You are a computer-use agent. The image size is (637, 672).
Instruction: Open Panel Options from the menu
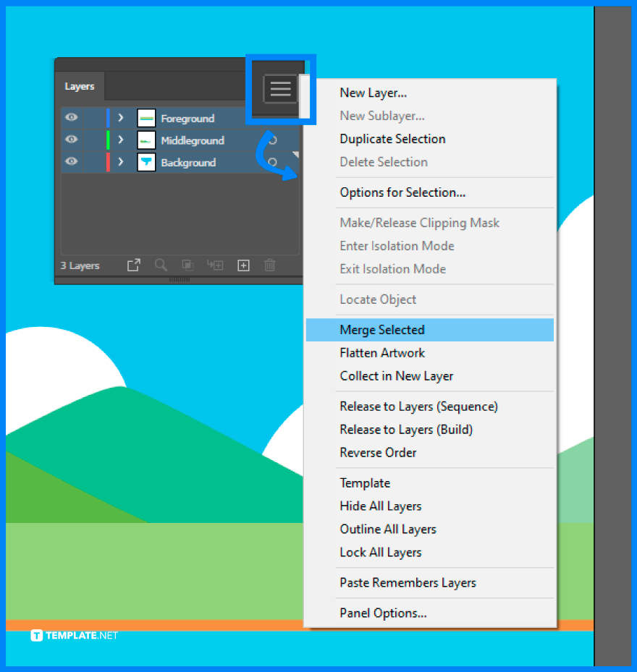point(382,612)
